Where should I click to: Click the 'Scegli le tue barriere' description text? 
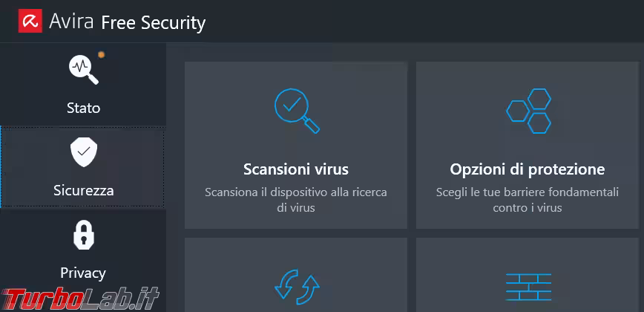click(x=528, y=200)
